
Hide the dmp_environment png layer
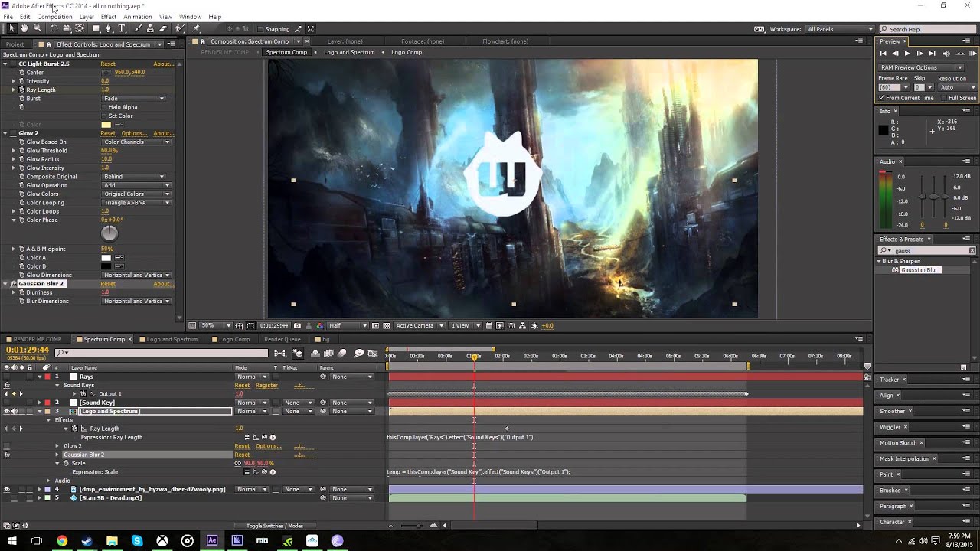tap(7, 489)
